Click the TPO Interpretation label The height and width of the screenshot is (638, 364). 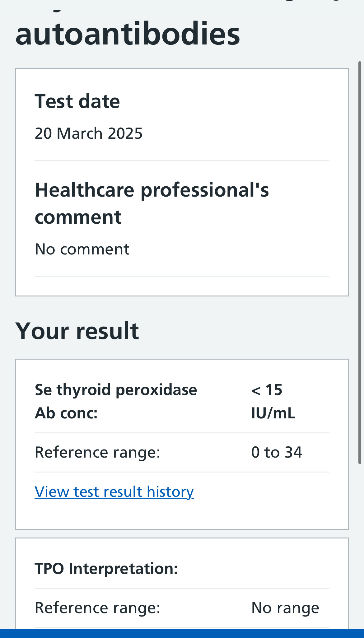tap(106, 569)
